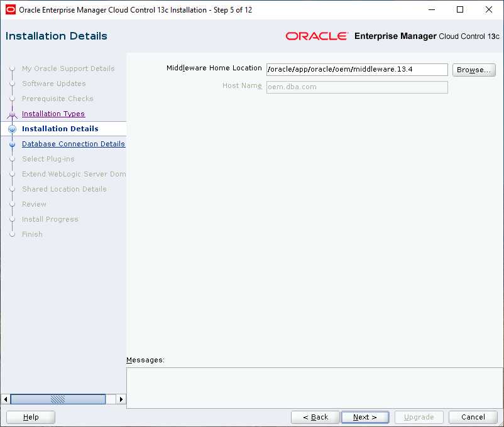Click the Messages label
This screenshot has height=427, width=504.
coord(145,360)
